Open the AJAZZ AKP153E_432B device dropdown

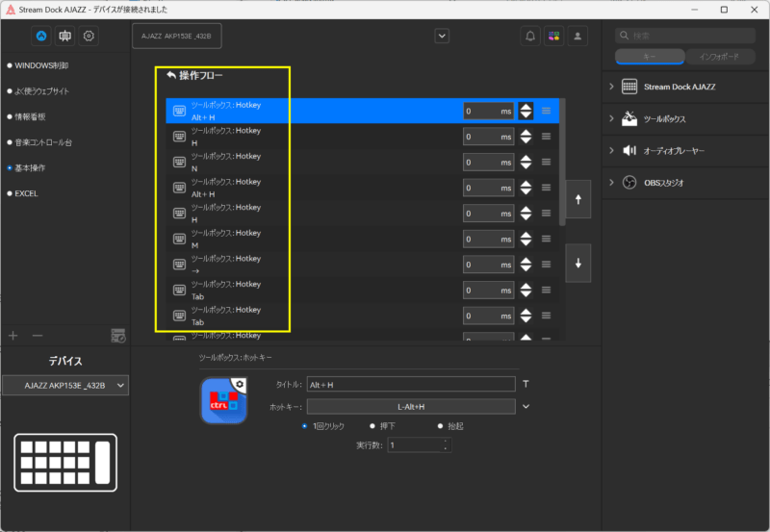coord(65,385)
